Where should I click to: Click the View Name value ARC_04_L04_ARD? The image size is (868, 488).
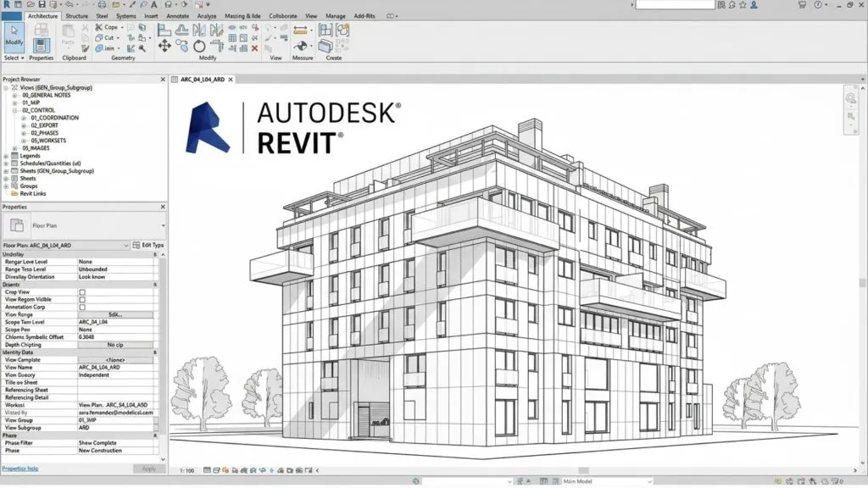[x=99, y=368]
